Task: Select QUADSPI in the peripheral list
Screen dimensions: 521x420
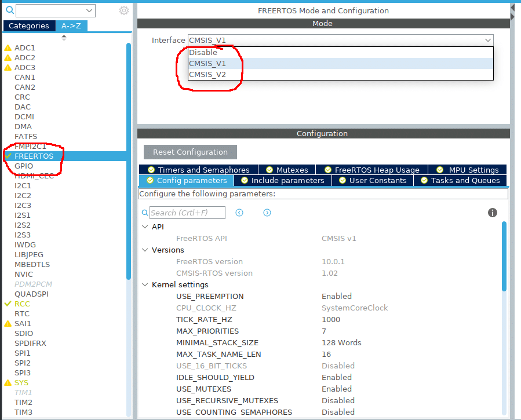Action: pyautogui.click(x=31, y=294)
